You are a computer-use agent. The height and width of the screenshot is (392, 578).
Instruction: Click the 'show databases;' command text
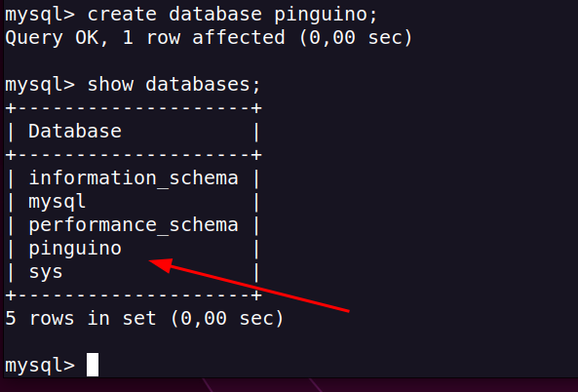pos(174,85)
